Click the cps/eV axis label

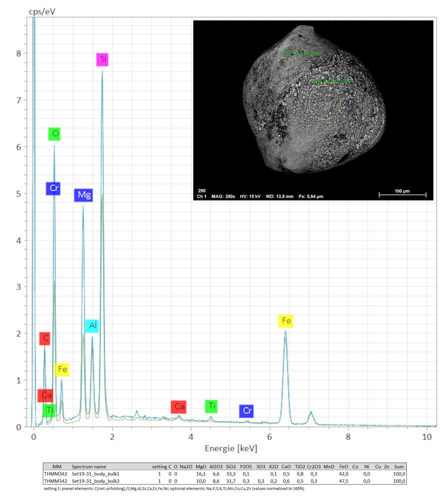click(42, 12)
